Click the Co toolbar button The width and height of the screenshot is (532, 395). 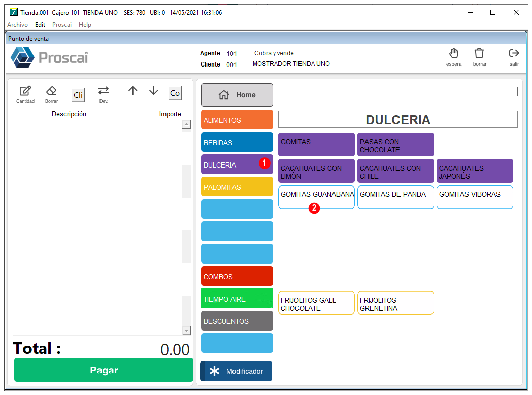(175, 93)
